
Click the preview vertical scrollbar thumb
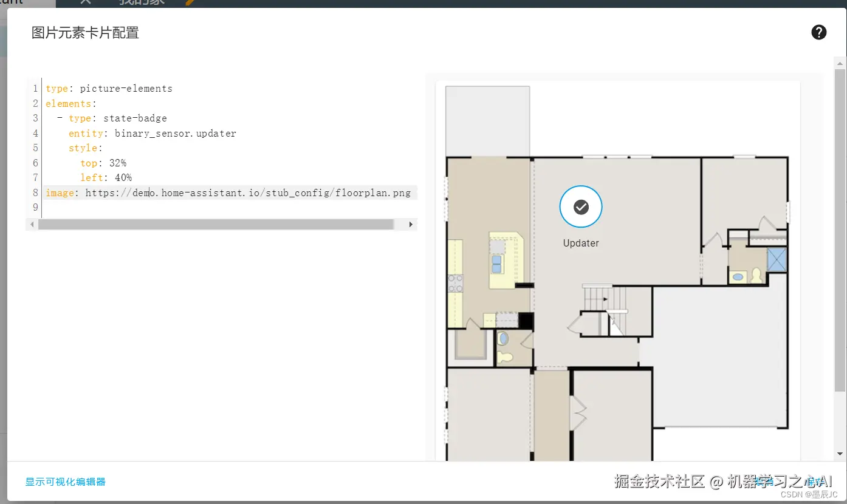click(840, 230)
